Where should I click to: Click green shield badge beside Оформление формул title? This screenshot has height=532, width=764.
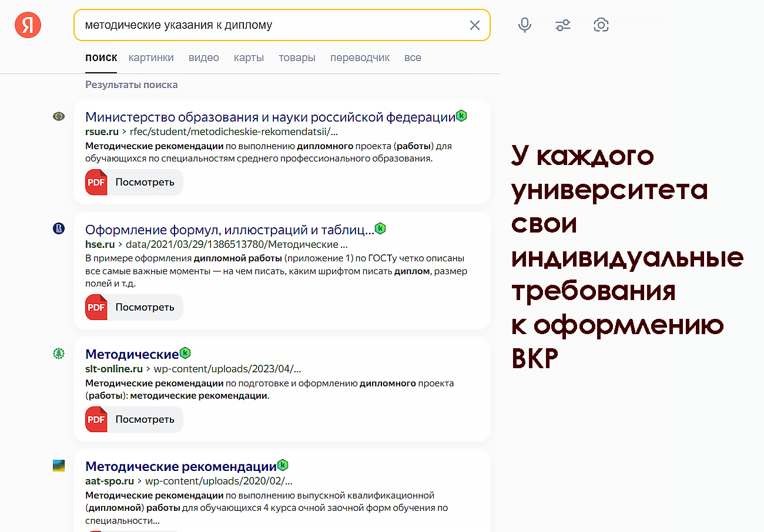click(x=380, y=228)
